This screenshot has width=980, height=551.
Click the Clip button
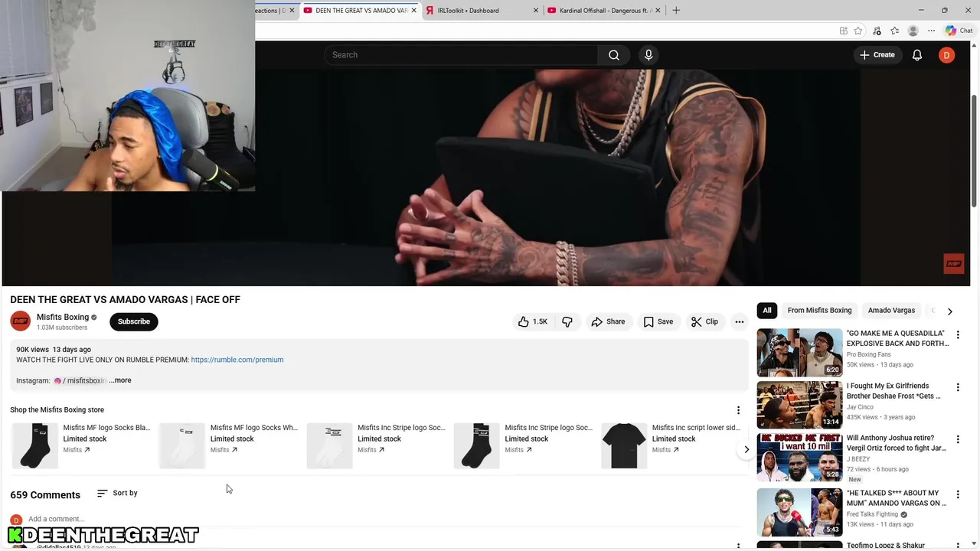[x=704, y=321]
